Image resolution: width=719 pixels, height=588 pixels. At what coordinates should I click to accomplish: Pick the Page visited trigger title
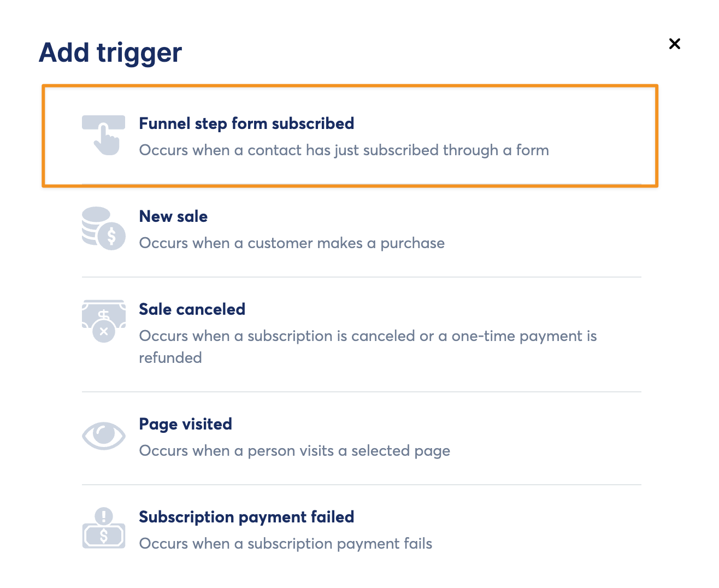[x=185, y=424]
